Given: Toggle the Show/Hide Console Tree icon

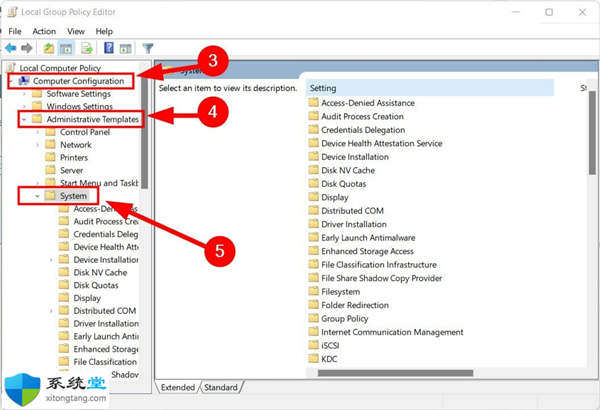Looking at the screenshot, I should point(66,48).
